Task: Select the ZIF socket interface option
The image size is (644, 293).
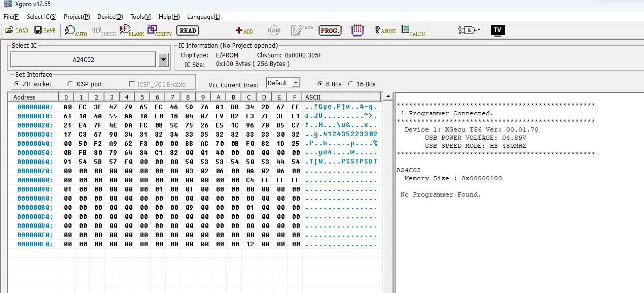Action: coord(18,84)
